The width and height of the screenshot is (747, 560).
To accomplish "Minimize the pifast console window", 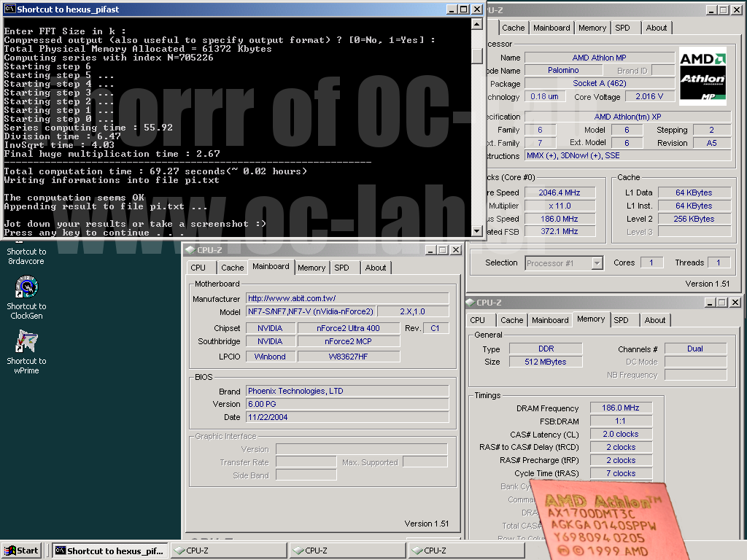I will pos(452,9).
